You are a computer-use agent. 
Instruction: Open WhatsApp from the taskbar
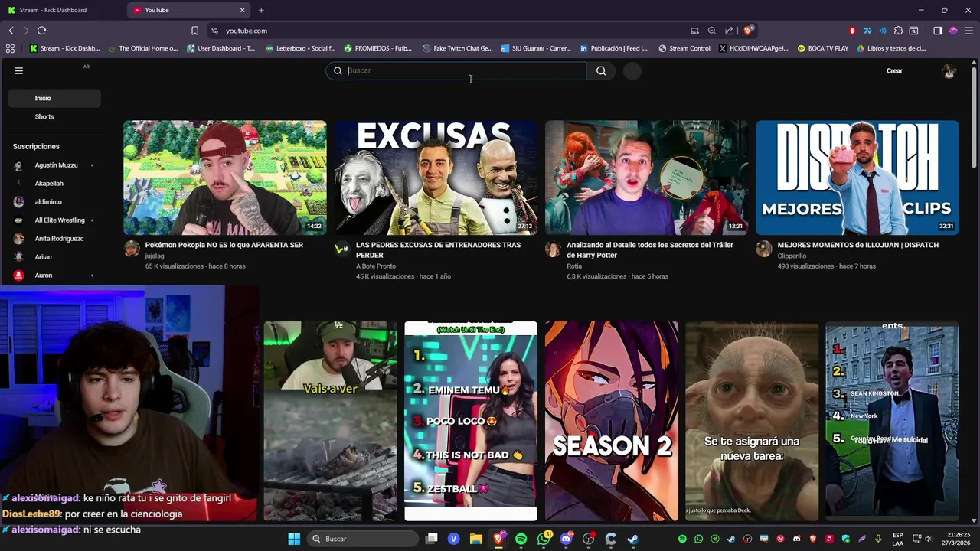click(544, 539)
